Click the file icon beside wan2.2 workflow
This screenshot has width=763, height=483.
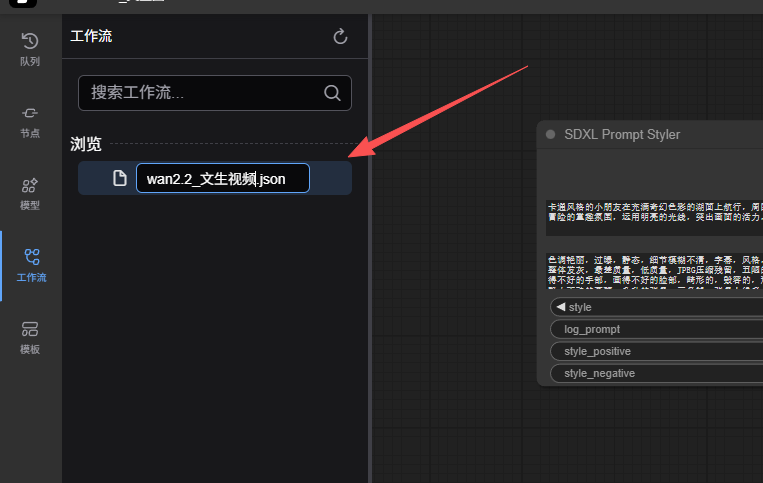(120, 179)
